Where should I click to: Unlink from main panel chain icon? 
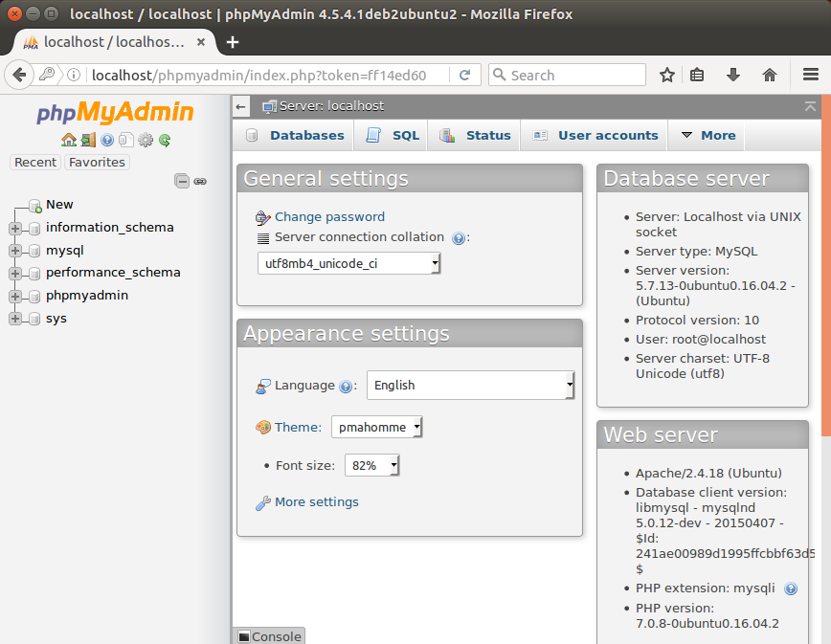(x=200, y=182)
